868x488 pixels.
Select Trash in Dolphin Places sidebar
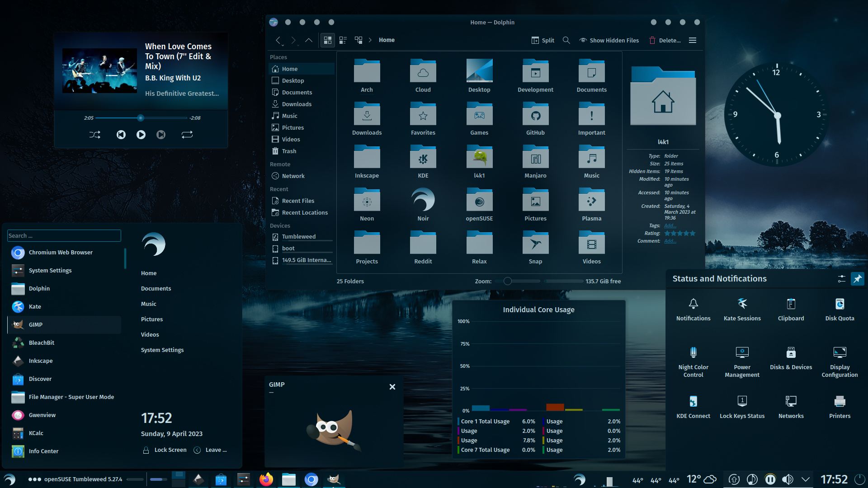302,151
